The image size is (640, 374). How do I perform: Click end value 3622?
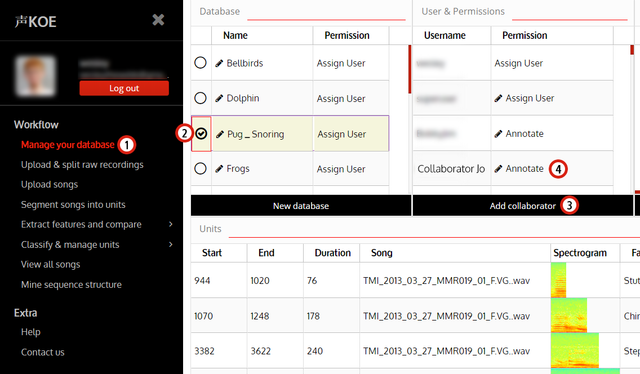(260, 351)
